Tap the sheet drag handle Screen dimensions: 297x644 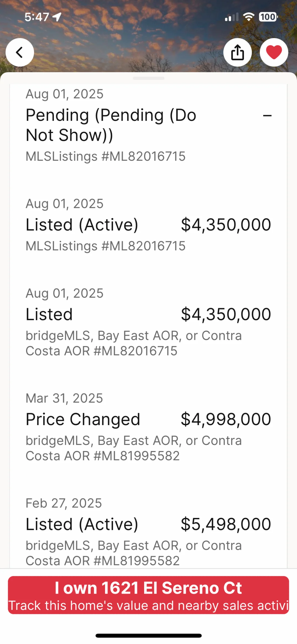click(148, 78)
